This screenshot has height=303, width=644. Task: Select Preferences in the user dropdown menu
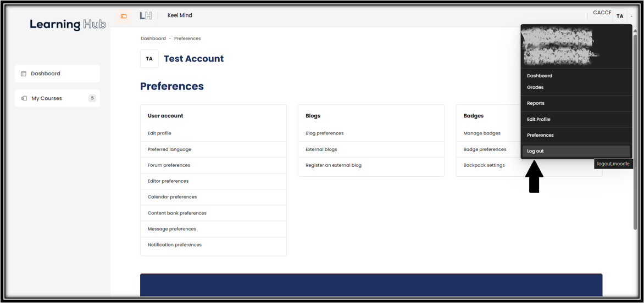540,135
